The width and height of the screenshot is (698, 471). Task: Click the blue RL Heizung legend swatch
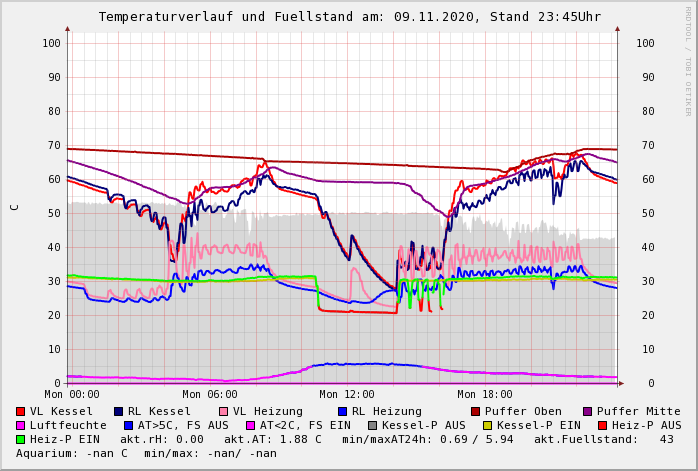pyautogui.click(x=343, y=412)
